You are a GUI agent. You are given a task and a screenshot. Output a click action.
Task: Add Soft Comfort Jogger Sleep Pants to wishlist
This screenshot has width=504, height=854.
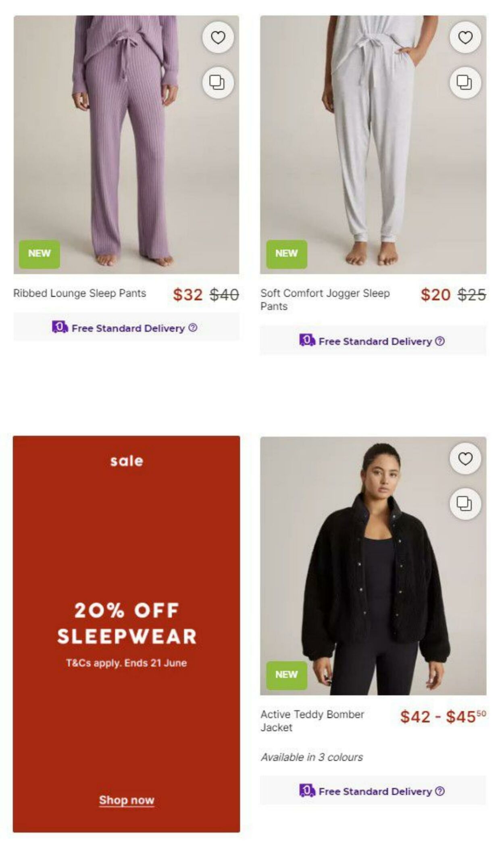(x=465, y=38)
